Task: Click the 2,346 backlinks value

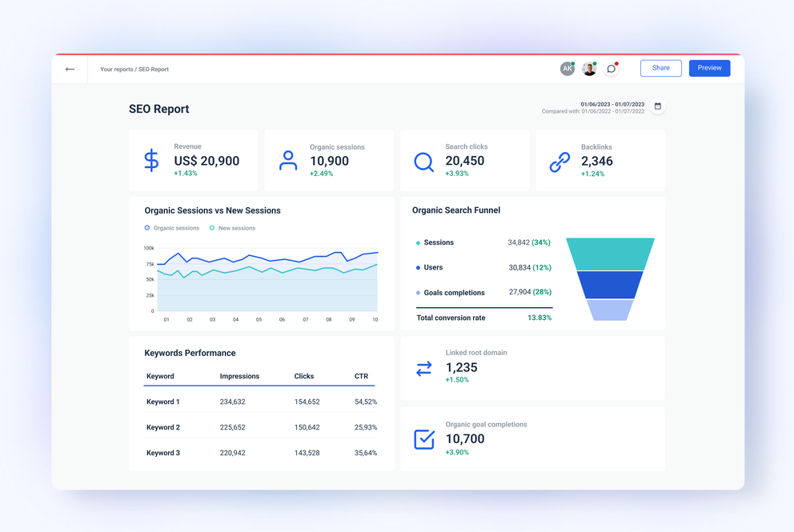Action: (597, 161)
